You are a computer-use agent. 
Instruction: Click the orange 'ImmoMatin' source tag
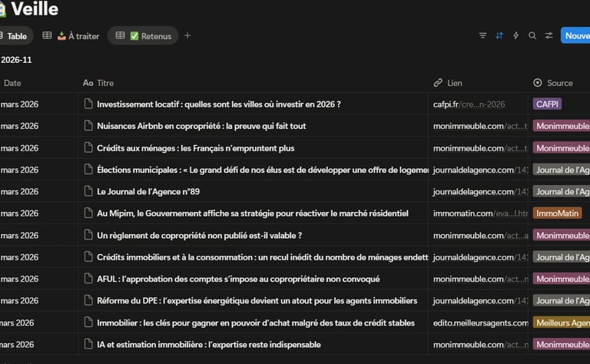[x=557, y=213]
